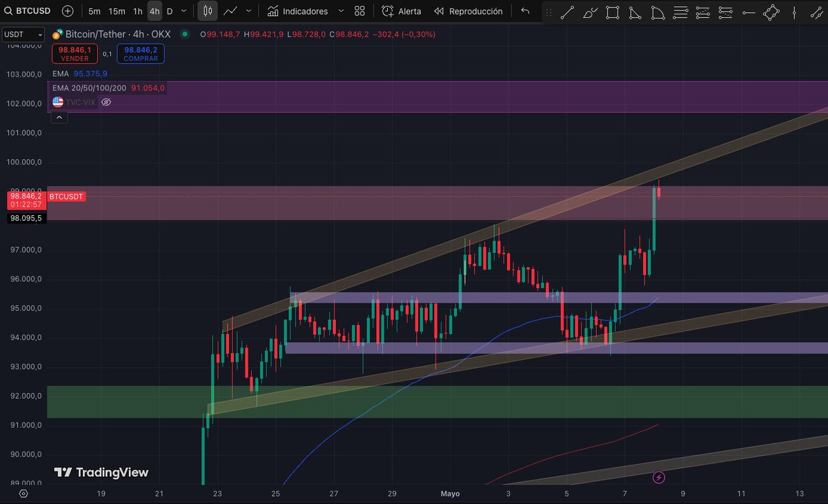The height and width of the screenshot is (504, 828).
Task: Click the Mayo label on the time axis
Action: (450, 494)
